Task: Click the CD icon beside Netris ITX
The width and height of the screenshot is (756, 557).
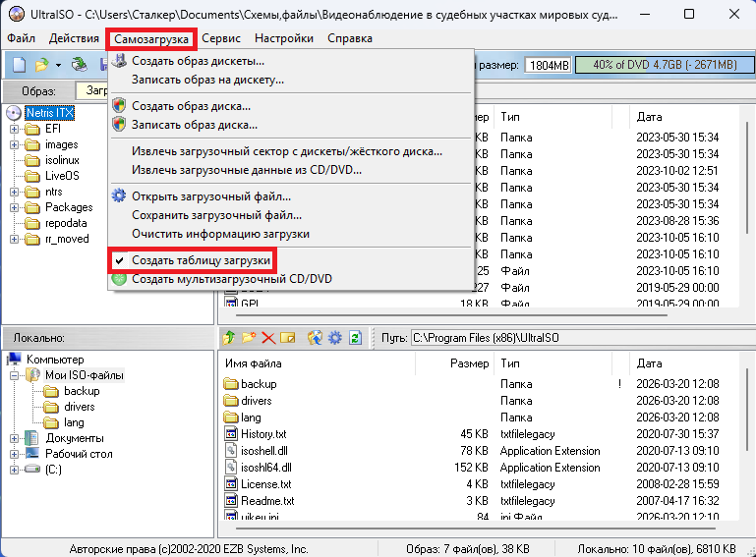Action: (14, 113)
